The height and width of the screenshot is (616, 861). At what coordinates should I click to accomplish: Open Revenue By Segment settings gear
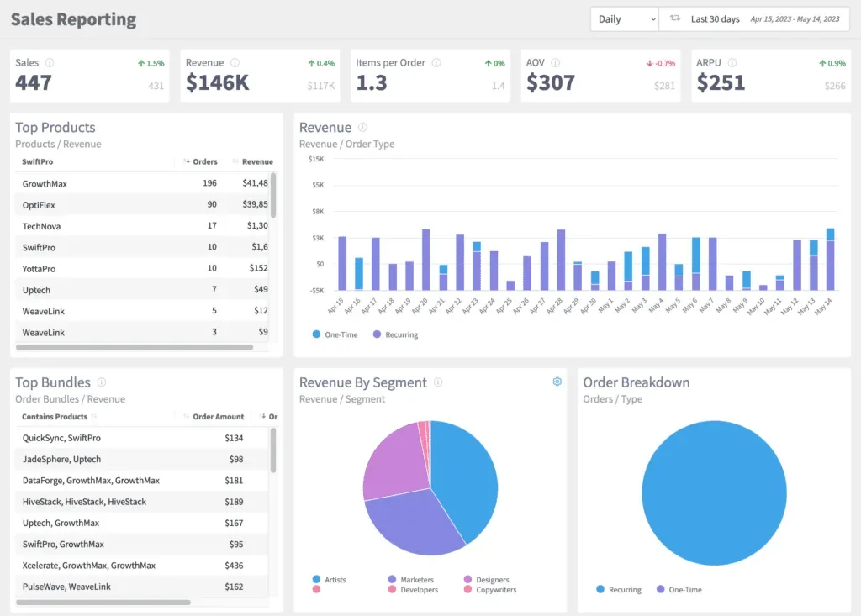tap(557, 382)
